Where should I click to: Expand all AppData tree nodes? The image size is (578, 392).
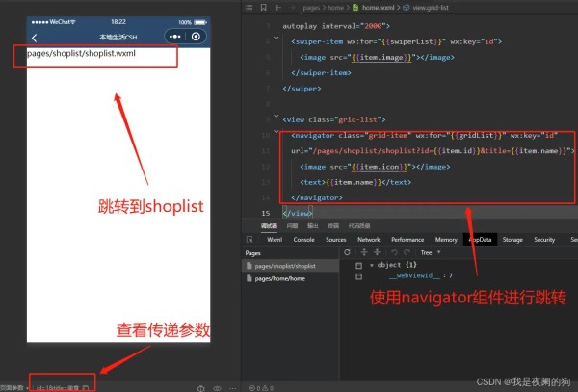click(x=364, y=252)
